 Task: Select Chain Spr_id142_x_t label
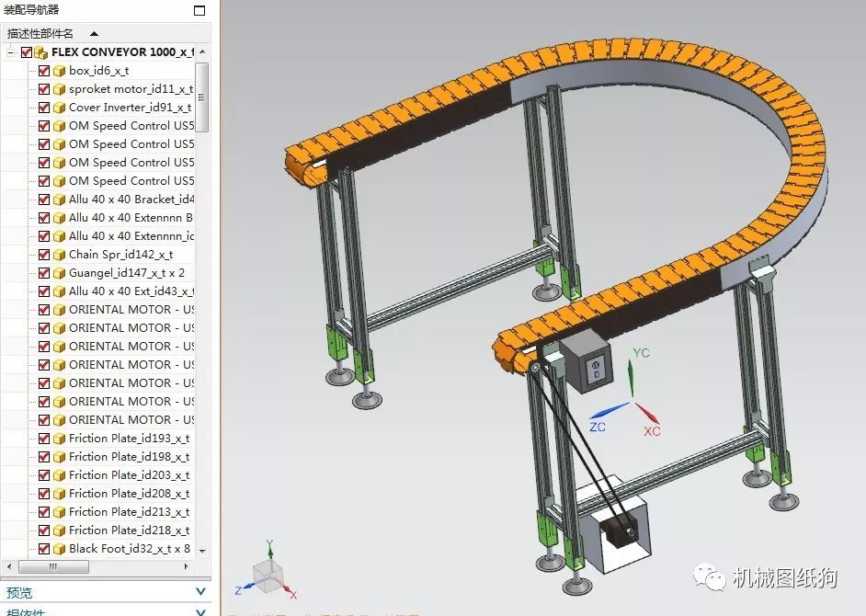(121, 255)
